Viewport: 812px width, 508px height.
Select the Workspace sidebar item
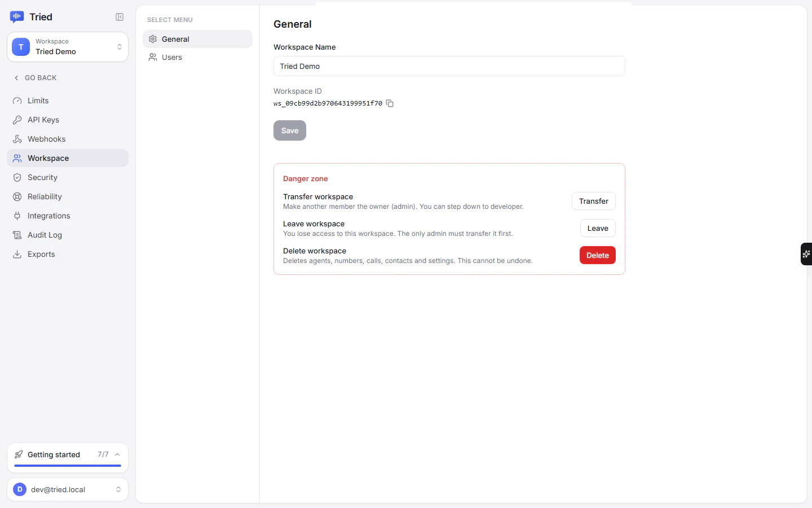68,158
